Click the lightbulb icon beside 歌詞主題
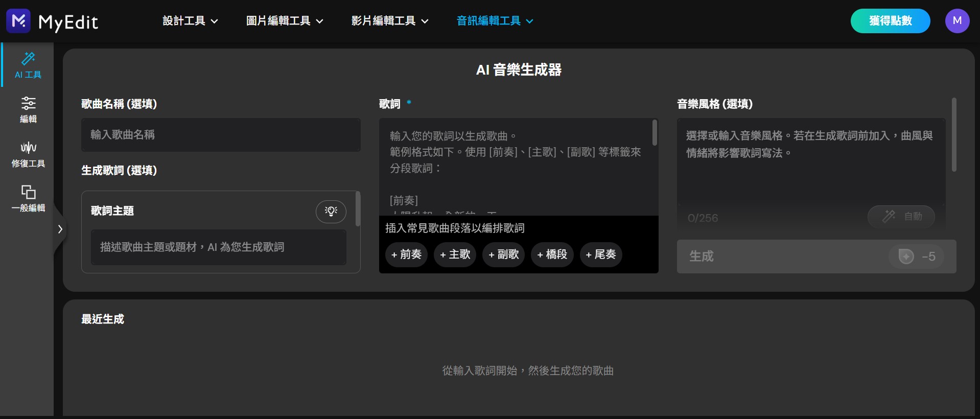The width and height of the screenshot is (980, 419). [331, 212]
